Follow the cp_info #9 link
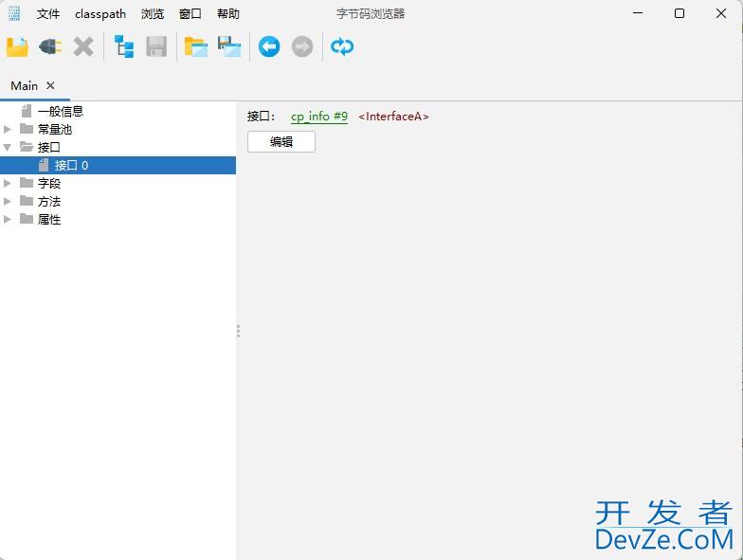 pos(319,117)
